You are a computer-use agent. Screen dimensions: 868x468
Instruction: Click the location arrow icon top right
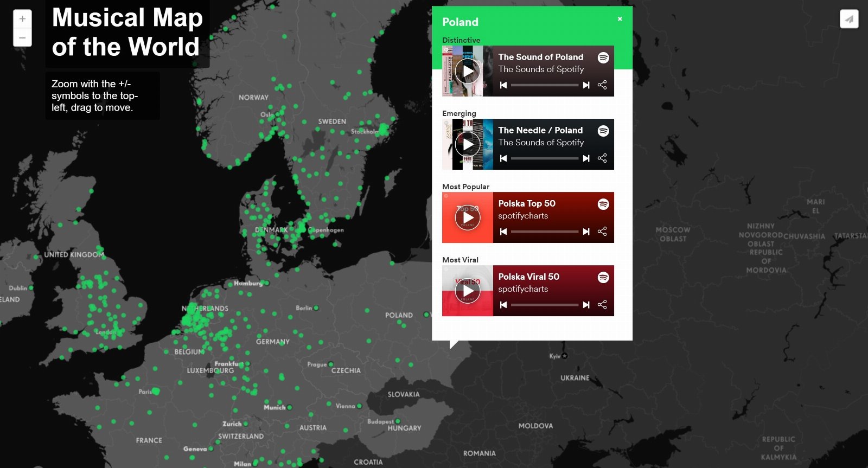tap(849, 19)
